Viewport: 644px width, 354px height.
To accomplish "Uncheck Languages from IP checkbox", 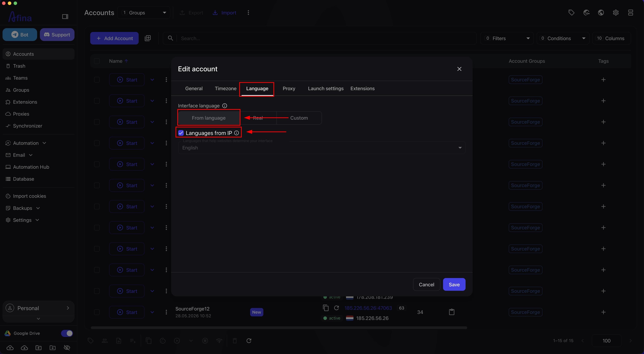I will click(x=181, y=133).
